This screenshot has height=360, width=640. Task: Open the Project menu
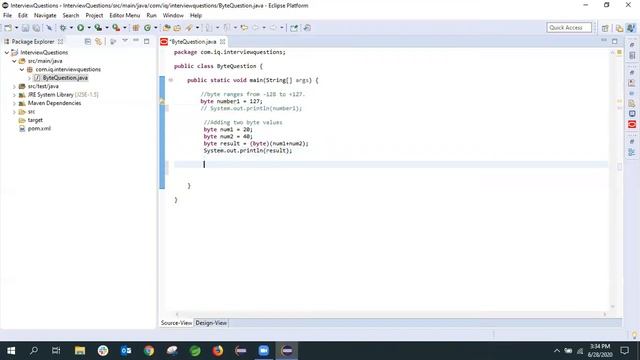click(94, 16)
